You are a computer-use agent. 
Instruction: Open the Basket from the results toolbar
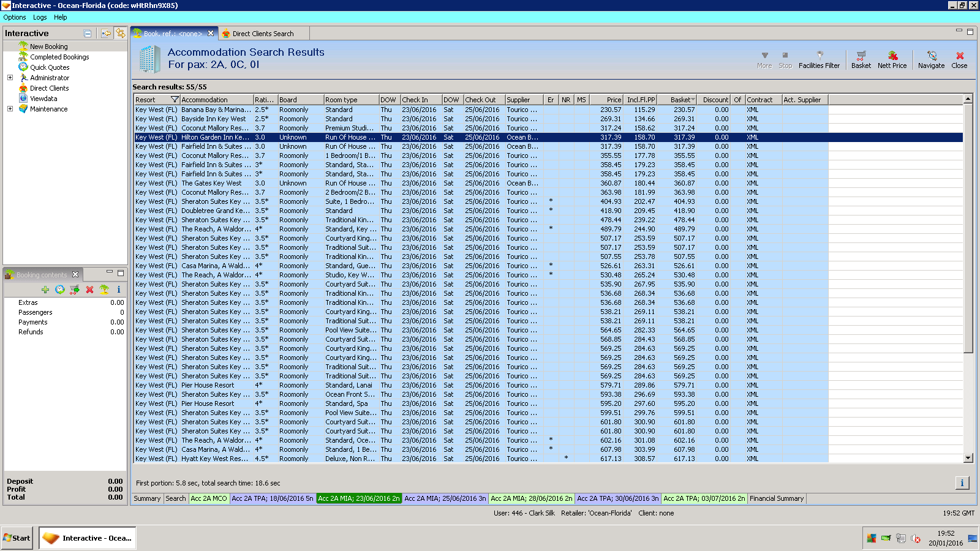[x=861, y=59]
